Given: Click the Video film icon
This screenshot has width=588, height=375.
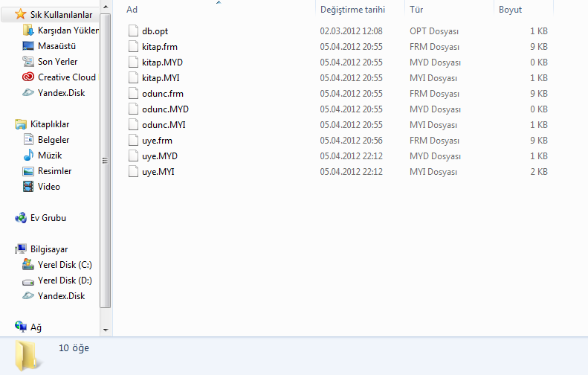Looking at the screenshot, I should tap(28, 186).
